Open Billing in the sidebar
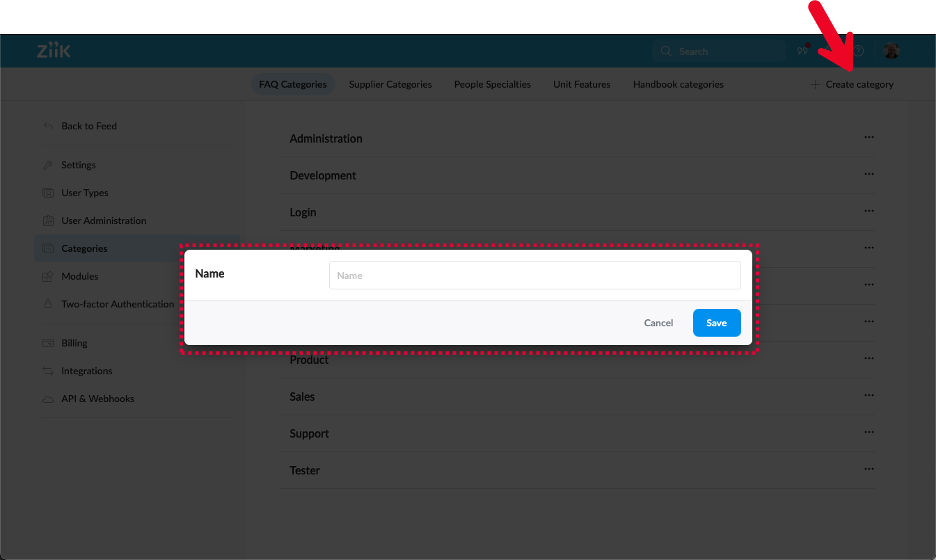Viewport: 936px width, 560px height. [74, 343]
